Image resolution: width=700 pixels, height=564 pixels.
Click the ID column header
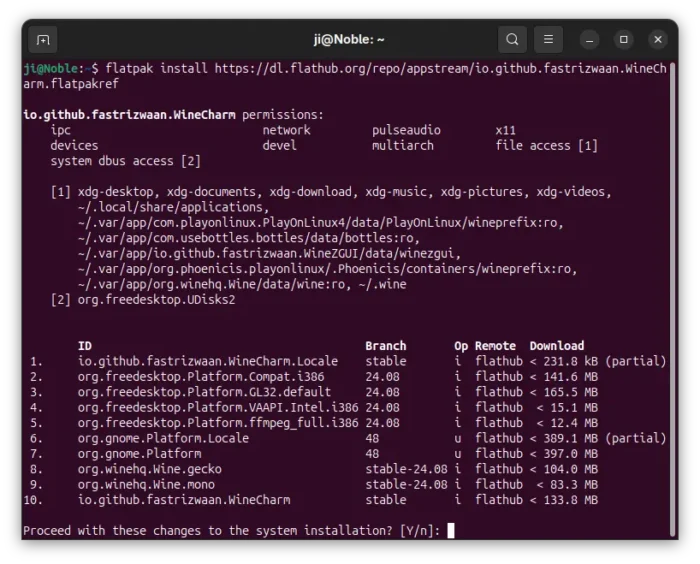(85, 346)
